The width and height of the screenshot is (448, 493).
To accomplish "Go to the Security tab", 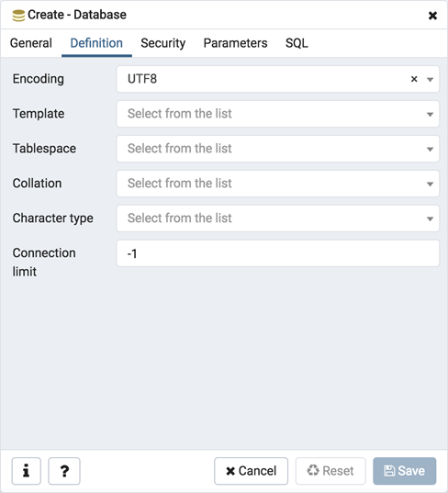I will pyautogui.click(x=162, y=43).
